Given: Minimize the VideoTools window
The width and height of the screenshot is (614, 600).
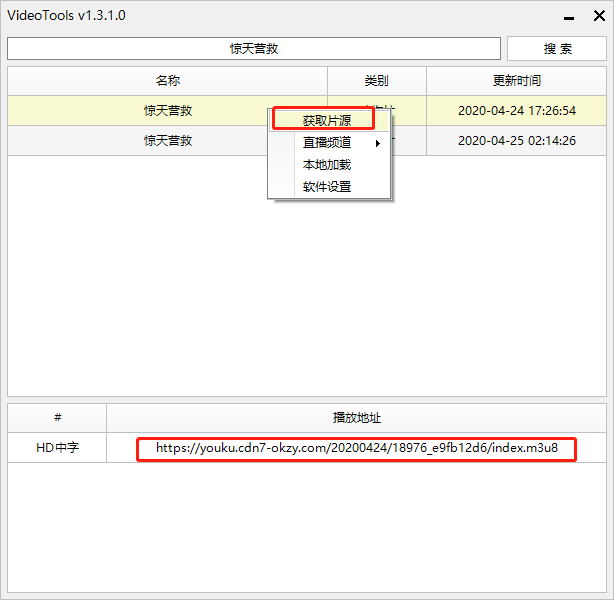Looking at the screenshot, I should (569, 18).
